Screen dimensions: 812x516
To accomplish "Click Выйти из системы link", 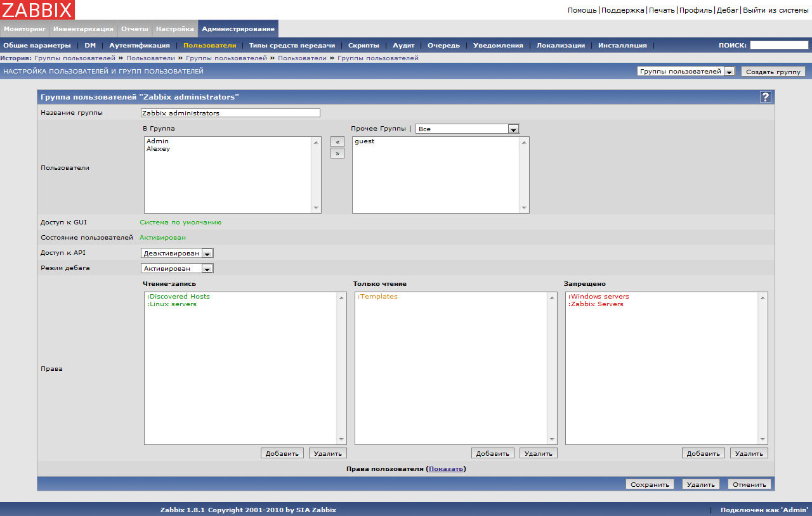I will (x=776, y=10).
